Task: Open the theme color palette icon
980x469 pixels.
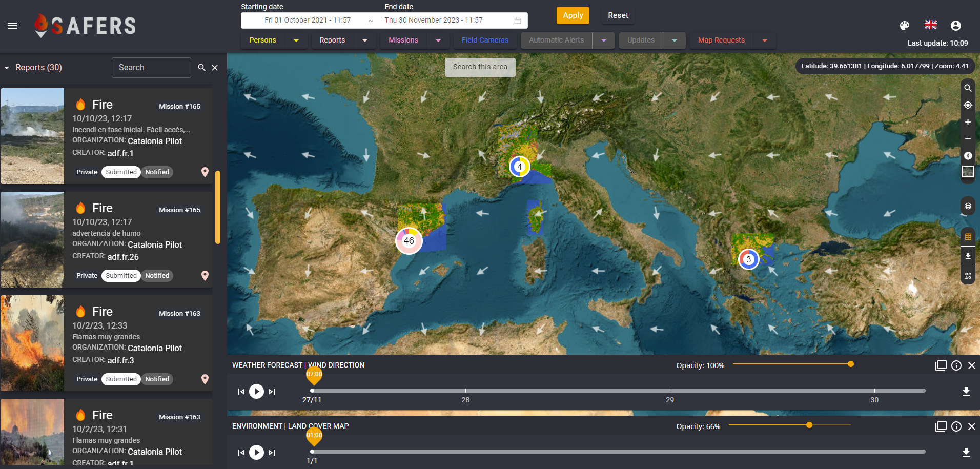Action: click(905, 26)
